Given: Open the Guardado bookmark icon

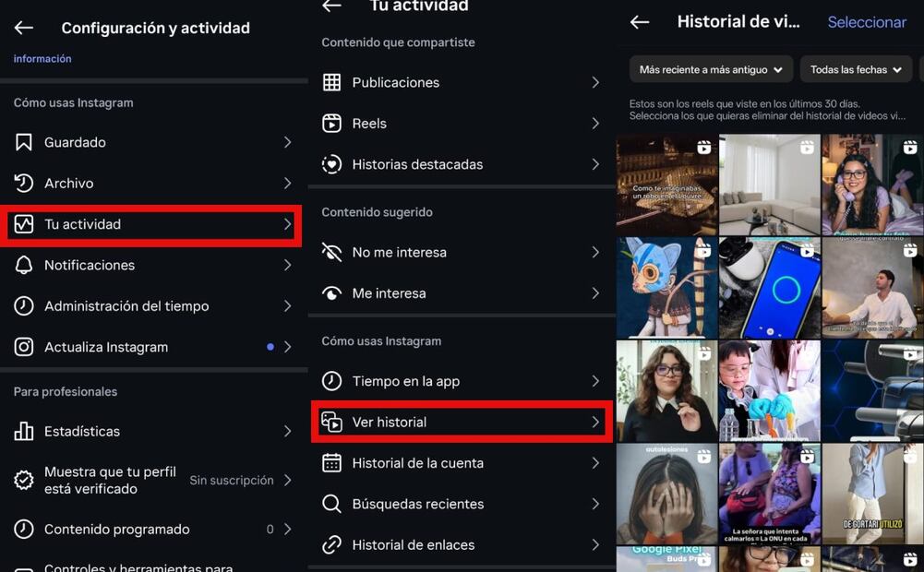Looking at the screenshot, I should point(24,142).
